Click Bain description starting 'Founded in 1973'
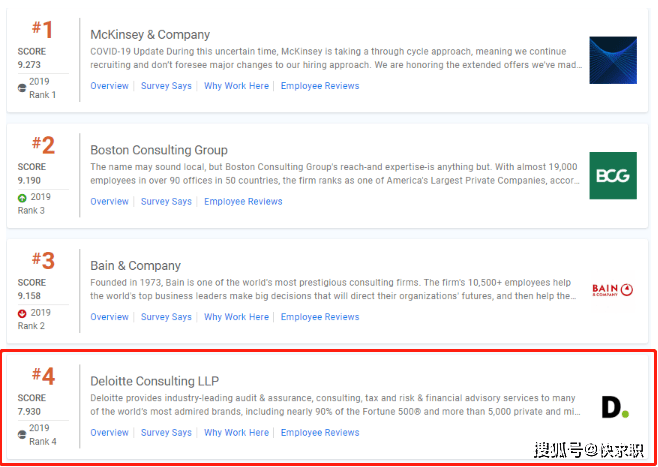Viewport: 658px width, 467px height. point(334,290)
